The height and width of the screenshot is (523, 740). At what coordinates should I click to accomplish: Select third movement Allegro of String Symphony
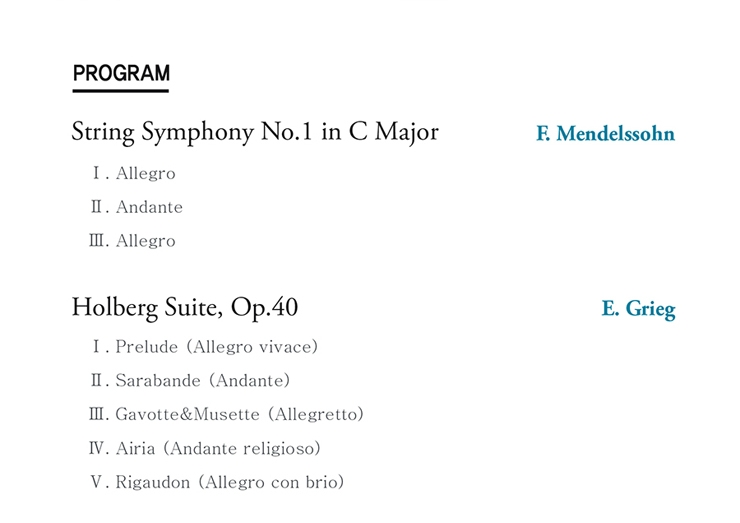click(145, 241)
